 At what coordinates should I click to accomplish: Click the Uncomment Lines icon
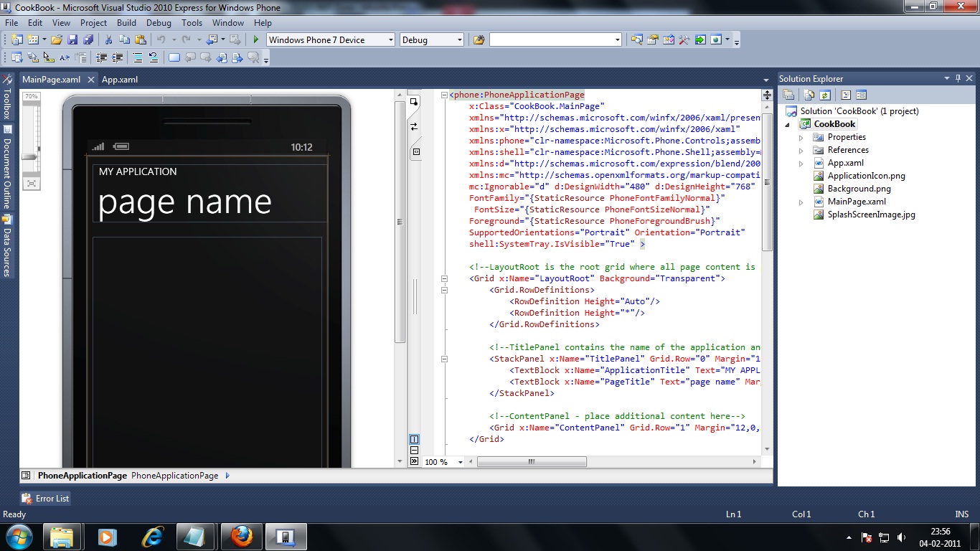click(153, 57)
